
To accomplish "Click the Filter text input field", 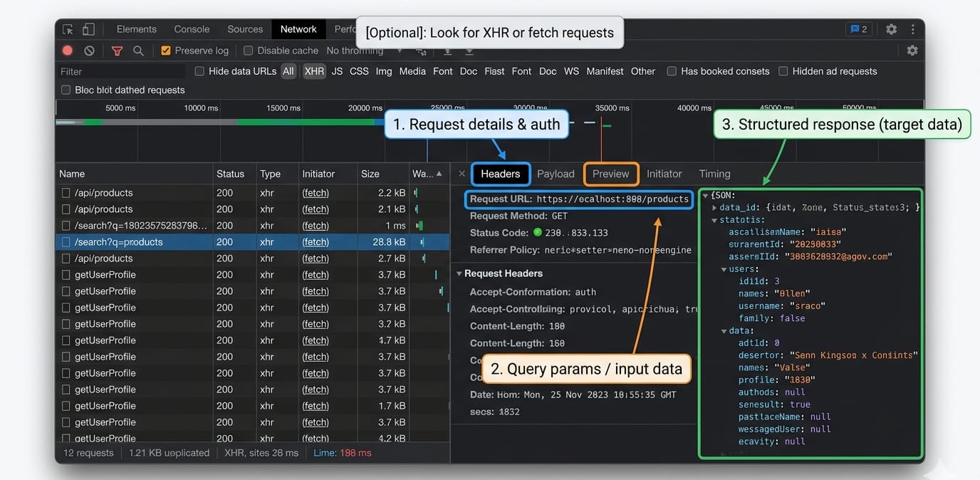I will 121,71.
